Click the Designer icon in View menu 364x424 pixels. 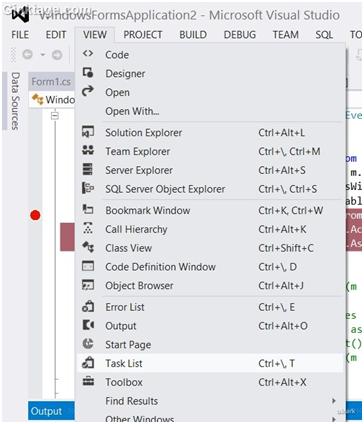point(88,73)
